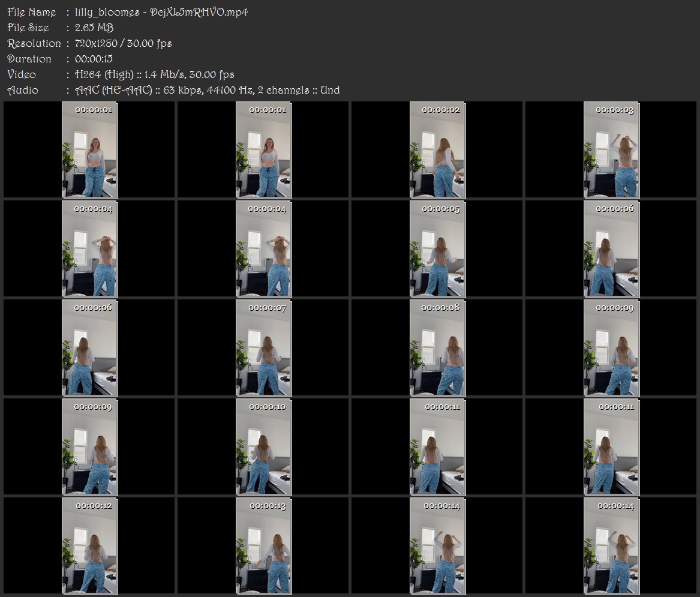Image resolution: width=700 pixels, height=597 pixels.
Task: Click the 'File Size' label
Action: point(28,28)
